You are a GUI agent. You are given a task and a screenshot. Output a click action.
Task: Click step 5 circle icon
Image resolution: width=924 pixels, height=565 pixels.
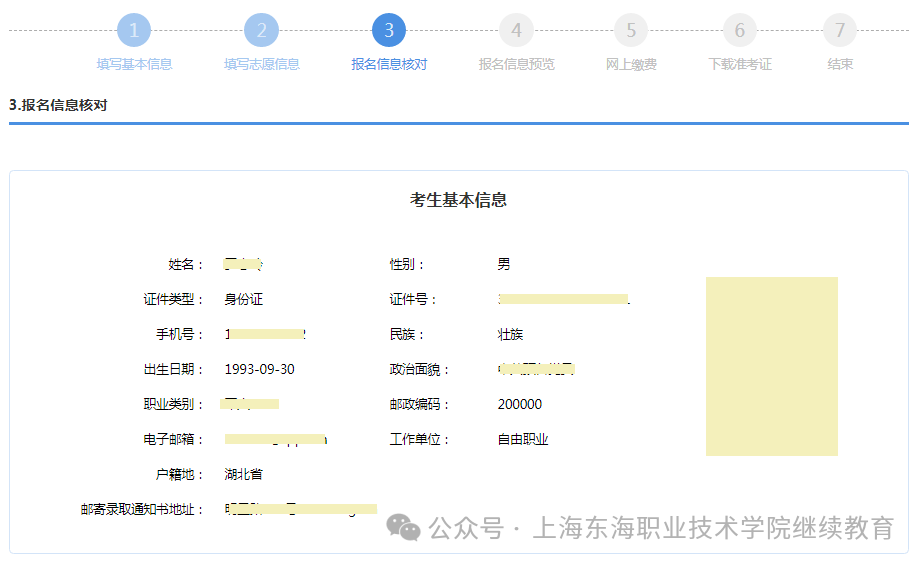coord(631,30)
